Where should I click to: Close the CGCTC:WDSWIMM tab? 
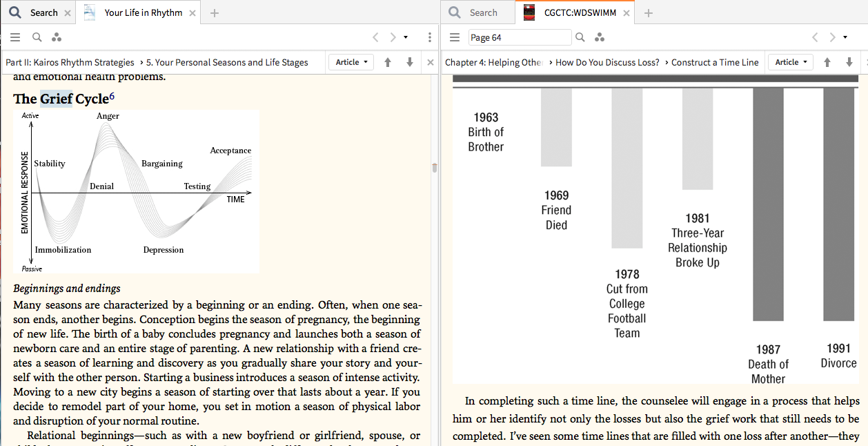(627, 13)
